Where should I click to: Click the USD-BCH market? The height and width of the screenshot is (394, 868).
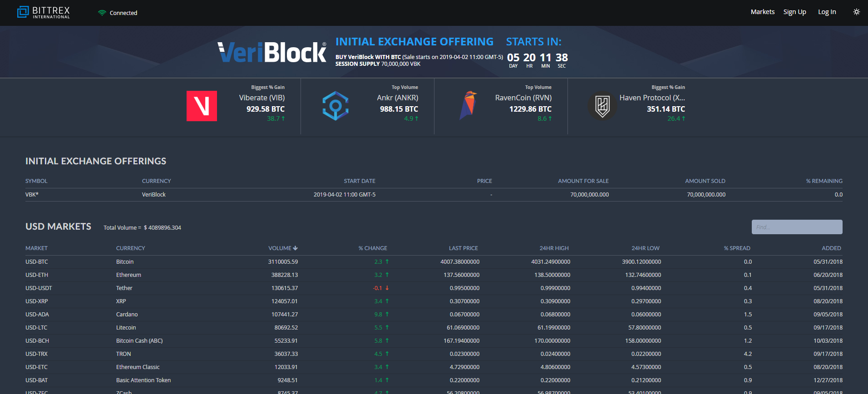pos(37,341)
